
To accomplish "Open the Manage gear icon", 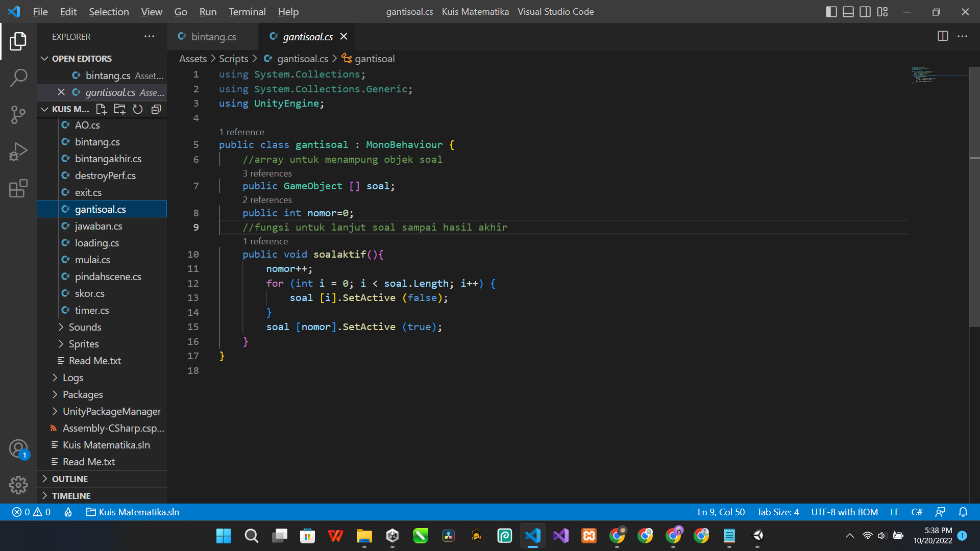I will click(18, 485).
